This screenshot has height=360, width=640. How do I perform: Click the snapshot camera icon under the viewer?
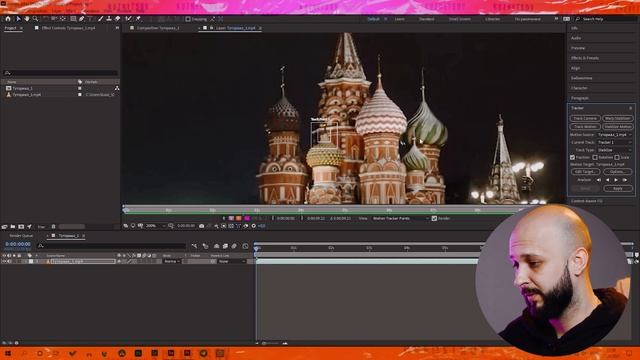(x=201, y=226)
